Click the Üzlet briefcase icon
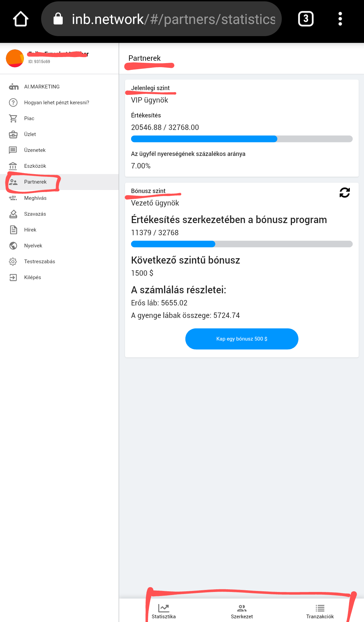This screenshot has height=622, width=364. 13,134
